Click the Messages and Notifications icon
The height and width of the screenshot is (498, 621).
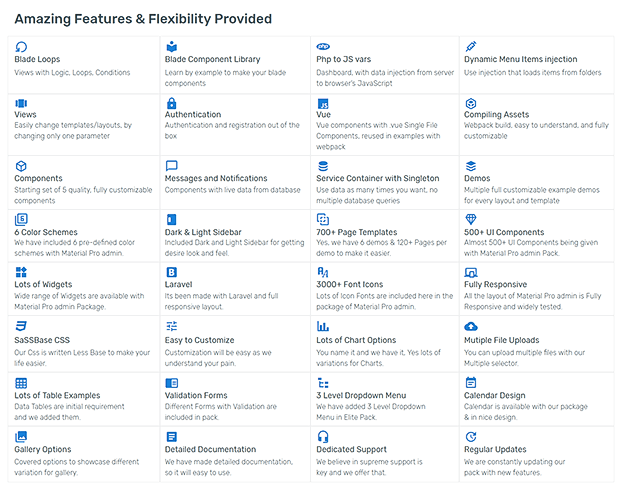tap(171, 166)
